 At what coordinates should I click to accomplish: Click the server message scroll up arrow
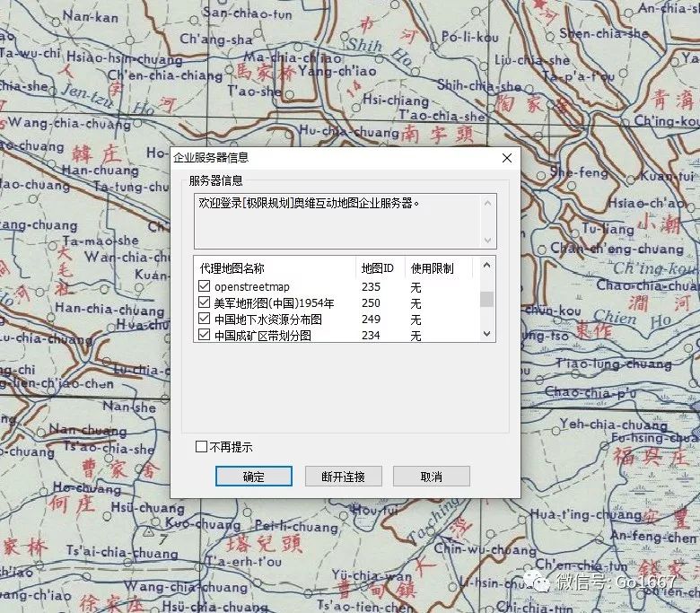(x=487, y=203)
